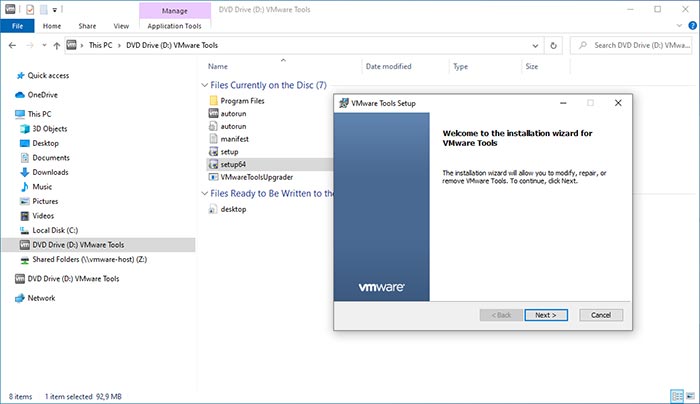Open the View ribbon tab
This screenshot has height=404, width=700.
(x=121, y=26)
